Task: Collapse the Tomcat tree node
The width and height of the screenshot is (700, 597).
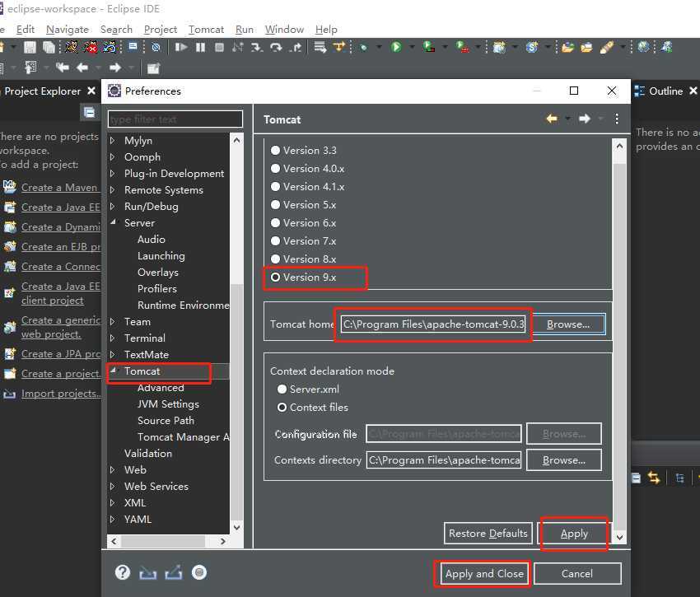Action: [x=114, y=371]
